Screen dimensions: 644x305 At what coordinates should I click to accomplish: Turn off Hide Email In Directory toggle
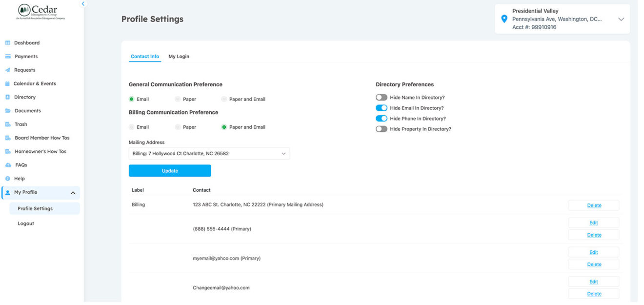[381, 108]
